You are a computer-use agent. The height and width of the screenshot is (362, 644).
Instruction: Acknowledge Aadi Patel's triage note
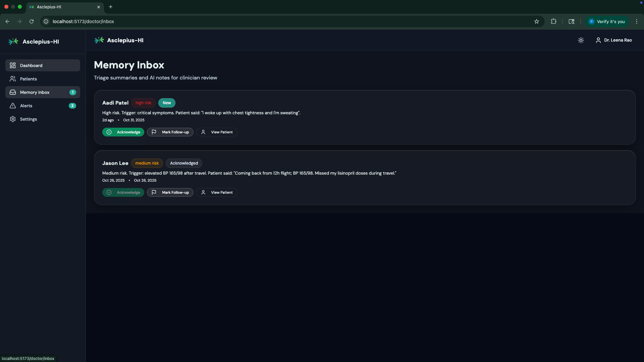(123, 132)
